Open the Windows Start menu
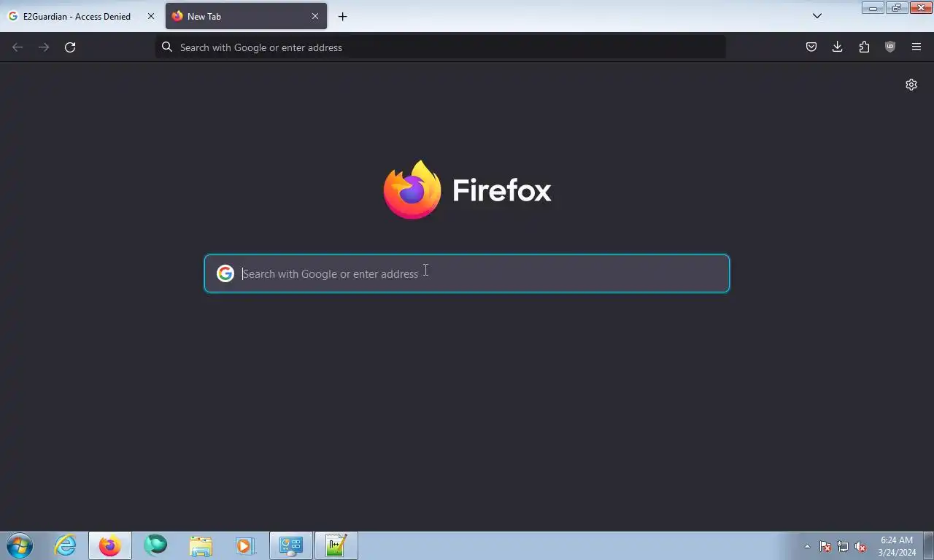The image size is (934, 560). pos(20,545)
